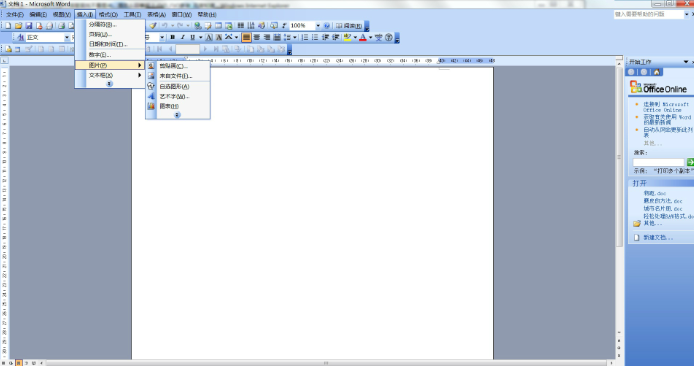694x366 pixels.
Task: Click the blue Help question mark icon
Action: [x=327, y=26]
